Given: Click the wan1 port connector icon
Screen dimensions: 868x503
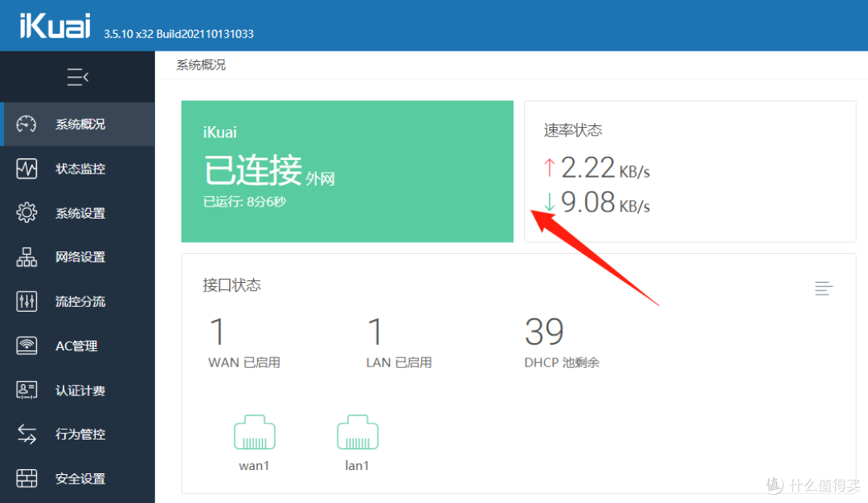Looking at the screenshot, I should tap(254, 431).
